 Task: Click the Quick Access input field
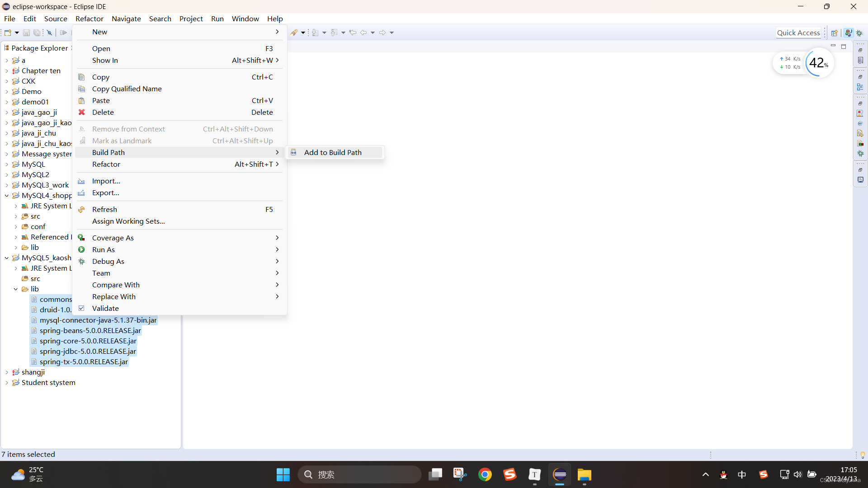coord(798,33)
